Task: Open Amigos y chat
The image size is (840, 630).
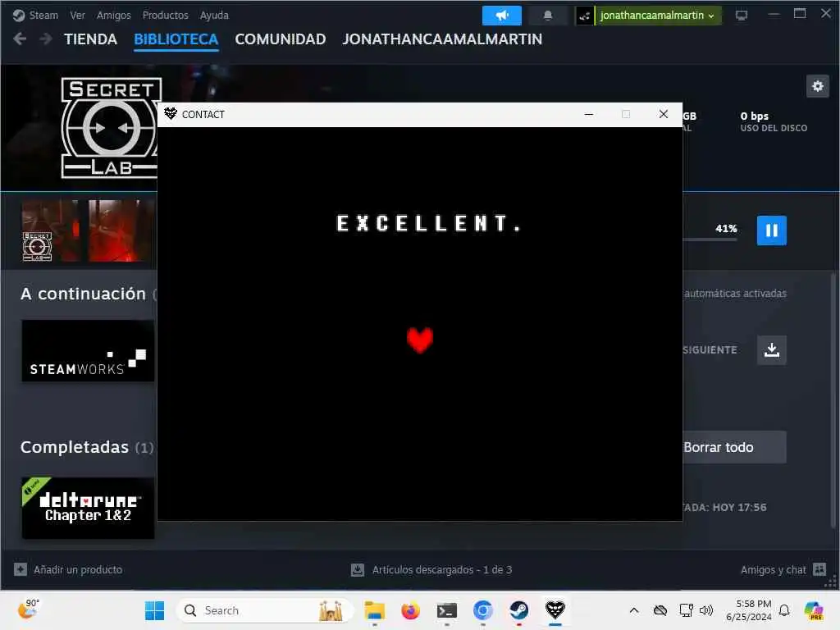Action: pos(773,569)
